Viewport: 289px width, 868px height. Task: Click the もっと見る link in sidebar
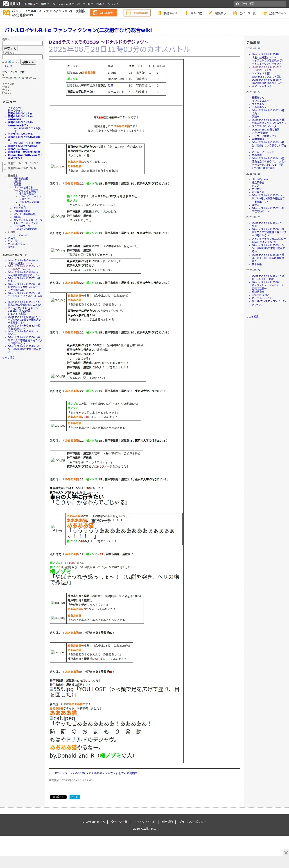point(8,358)
